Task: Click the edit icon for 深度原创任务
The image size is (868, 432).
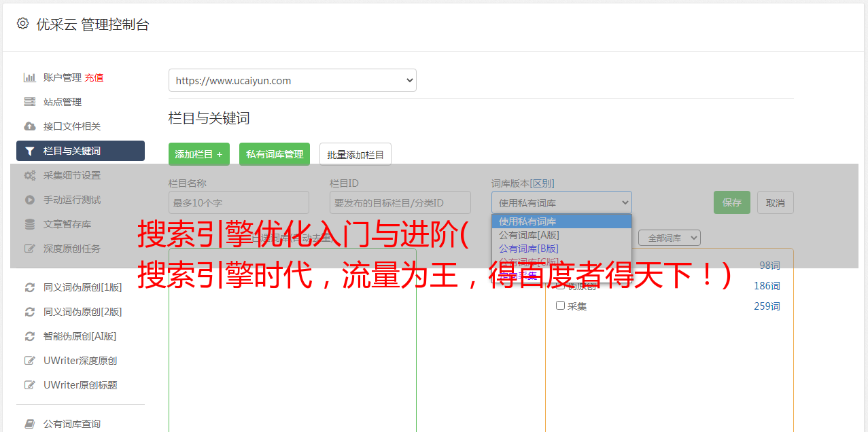Action: [30, 249]
